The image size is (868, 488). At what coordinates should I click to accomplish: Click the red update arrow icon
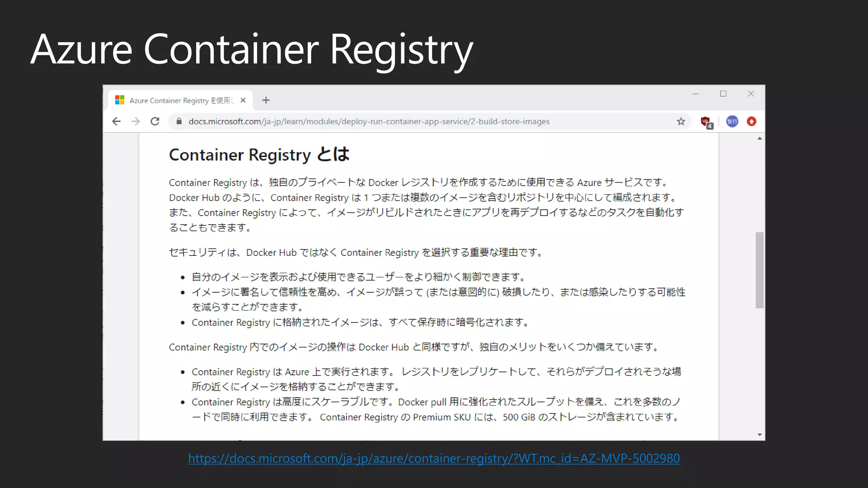[x=751, y=122]
